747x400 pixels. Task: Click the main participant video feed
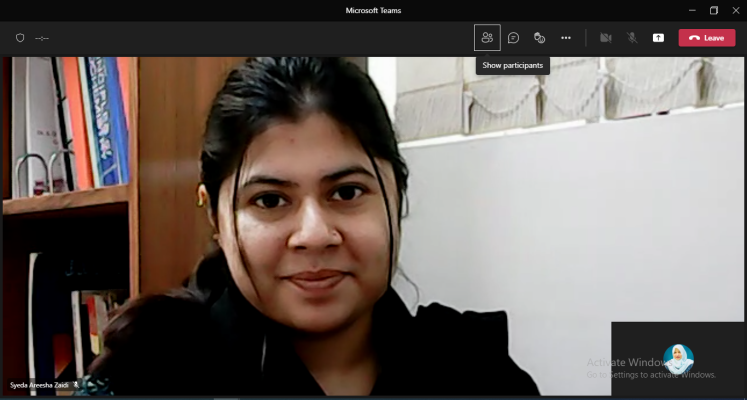(x=300, y=220)
